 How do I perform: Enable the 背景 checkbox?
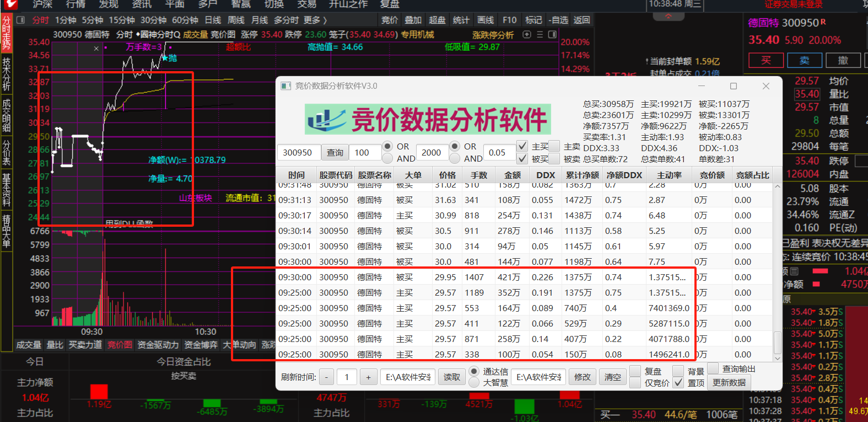[678, 371]
